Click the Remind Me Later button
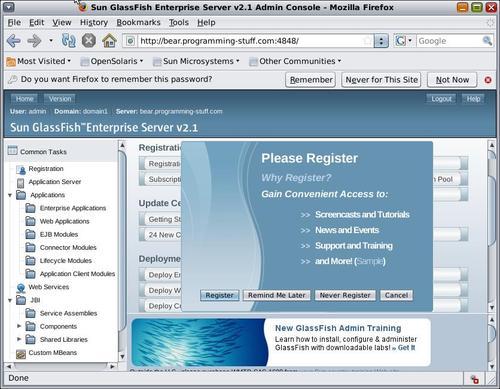The height and width of the screenshot is (389, 500). pos(276,295)
